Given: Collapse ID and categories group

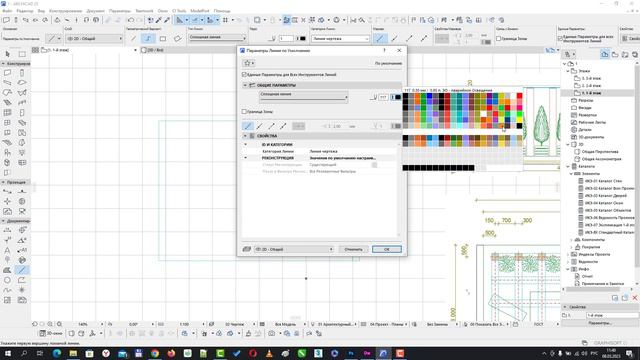Looking at the screenshot, I should [x=245, y=144].
